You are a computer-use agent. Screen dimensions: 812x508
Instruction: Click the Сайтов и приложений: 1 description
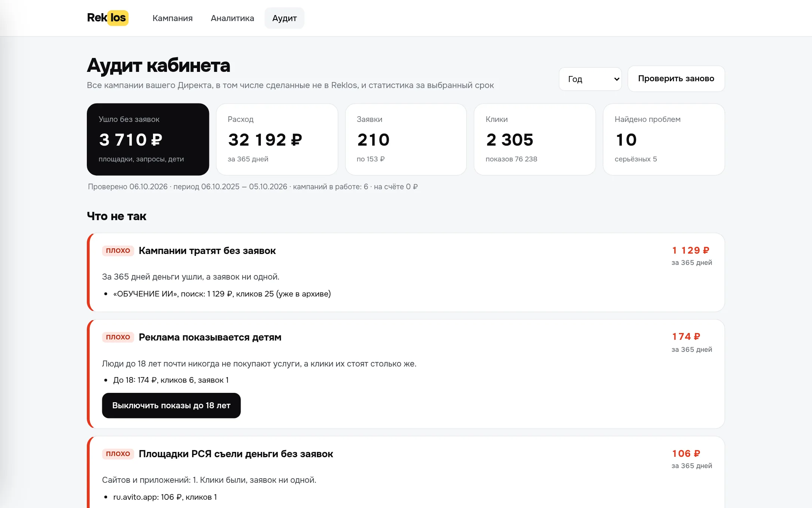pos(209,480)
